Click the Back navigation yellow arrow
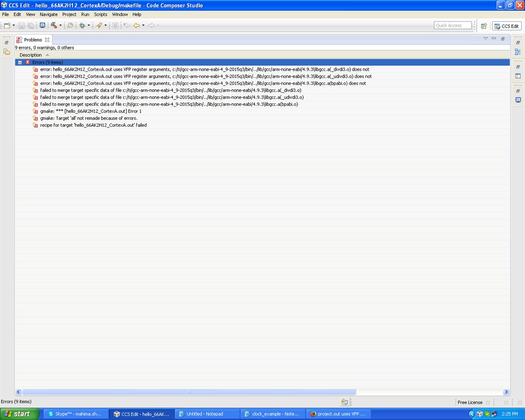Image resolution: width=525 pixels, height=420 pixels. point(136,26)
